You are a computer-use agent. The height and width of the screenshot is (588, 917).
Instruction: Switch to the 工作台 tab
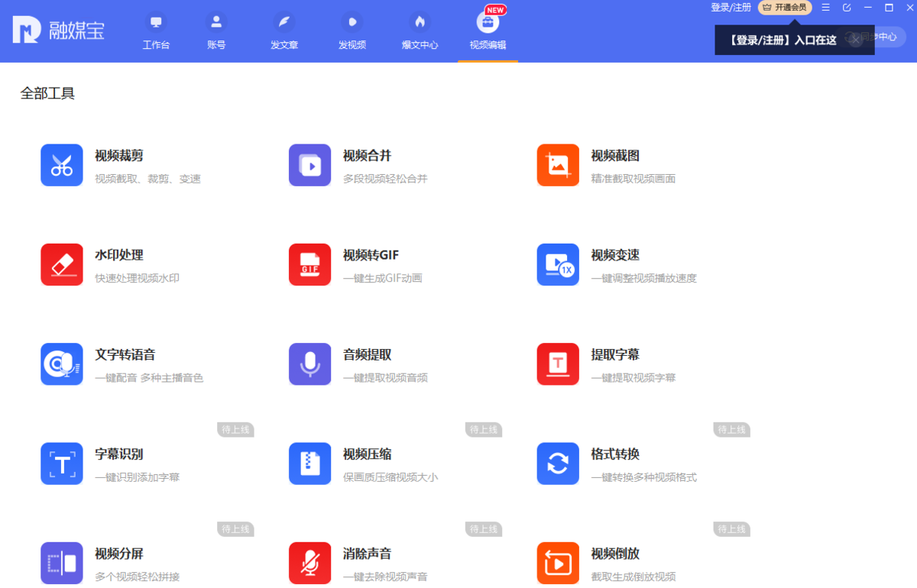[x=156, y=31]
